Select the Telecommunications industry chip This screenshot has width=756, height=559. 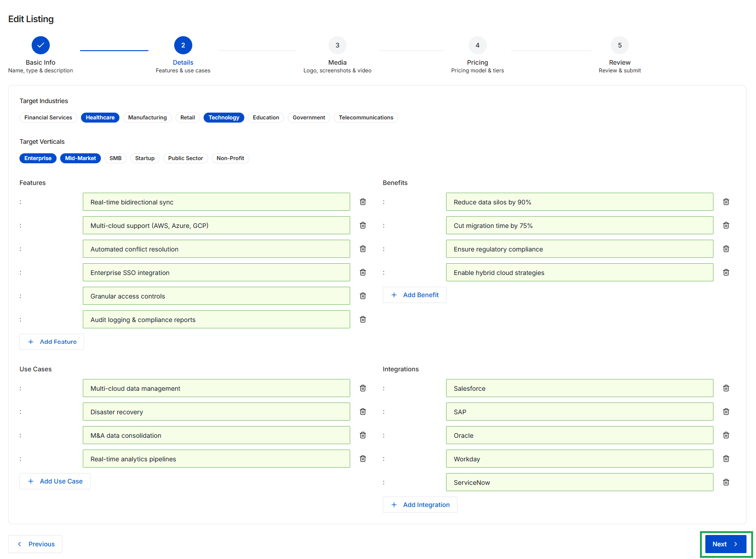pyautogui.click(x=366, y=118)
